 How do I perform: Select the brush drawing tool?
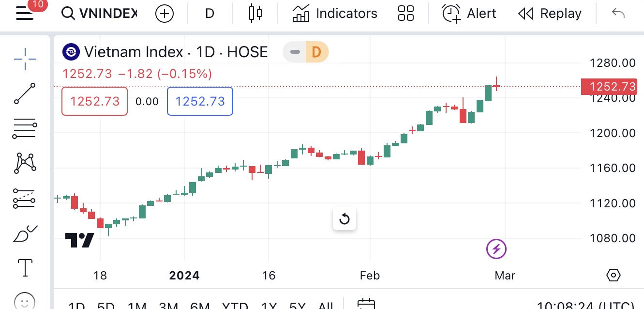(25, 233)
